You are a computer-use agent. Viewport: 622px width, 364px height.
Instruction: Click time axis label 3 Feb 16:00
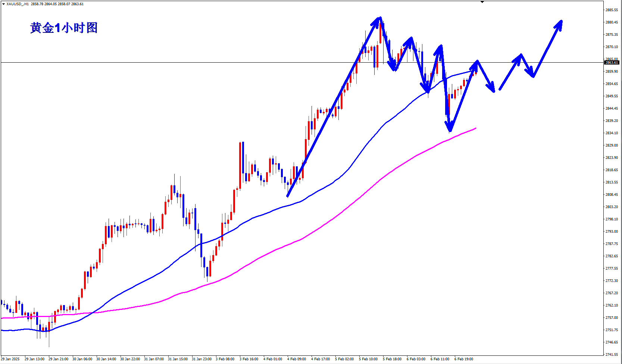[x=249, y=359]
